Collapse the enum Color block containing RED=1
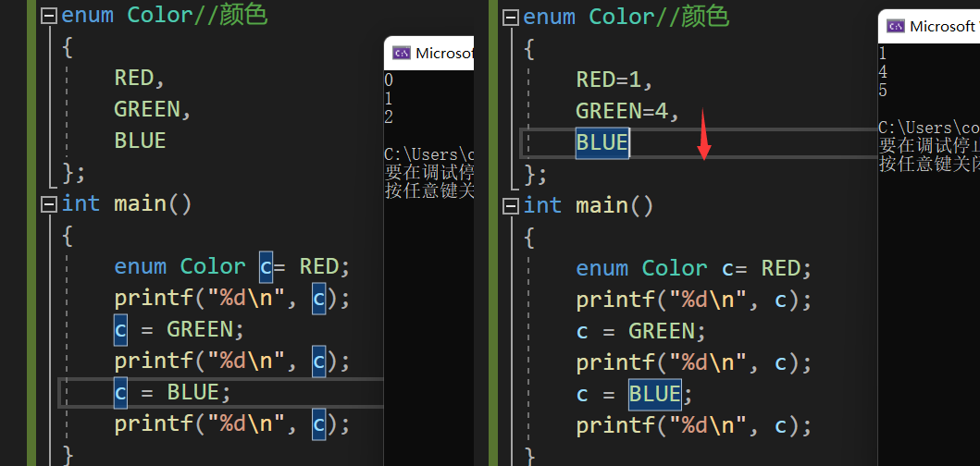Viewport: 980px width, 466px height. 511,18
